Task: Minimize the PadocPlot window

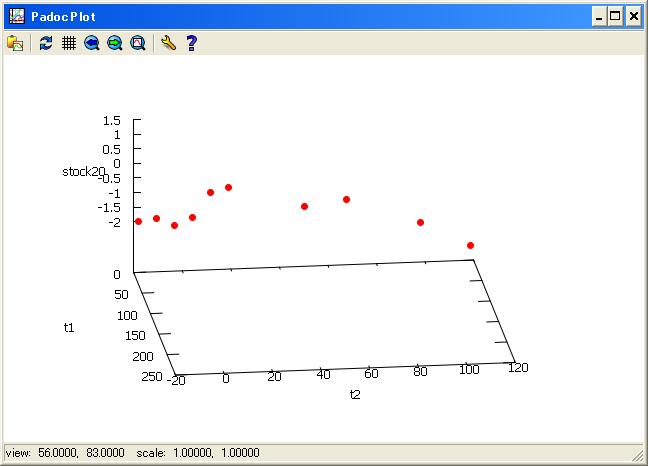Action: pos(598,16)
